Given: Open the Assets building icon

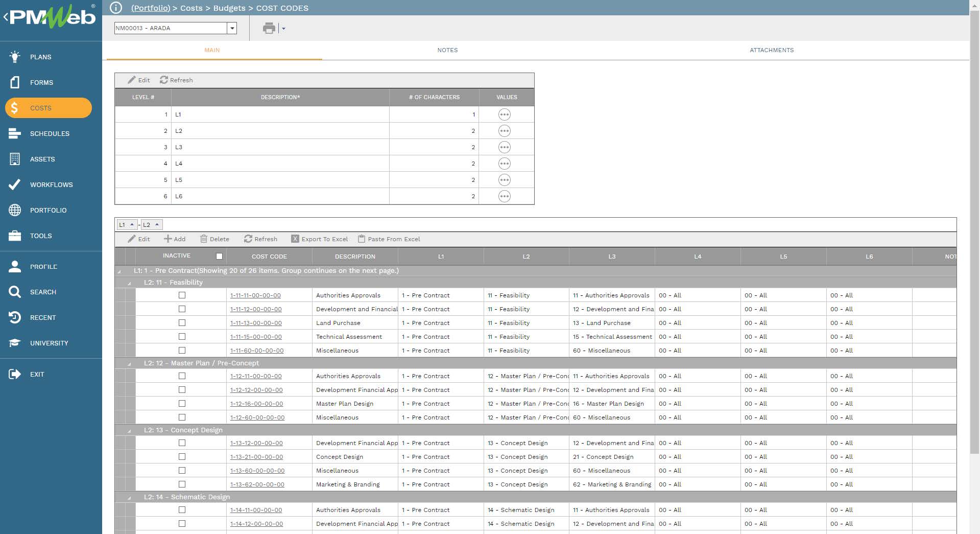Looking at the screenshot, I should point(15,159).
